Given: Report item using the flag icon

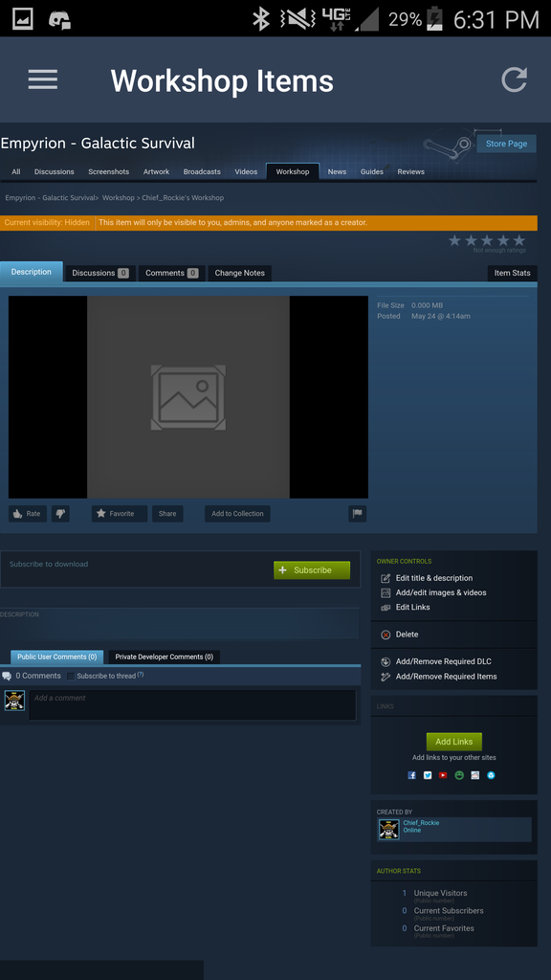Looking at the screenshot, I should (x=358, y=514).
